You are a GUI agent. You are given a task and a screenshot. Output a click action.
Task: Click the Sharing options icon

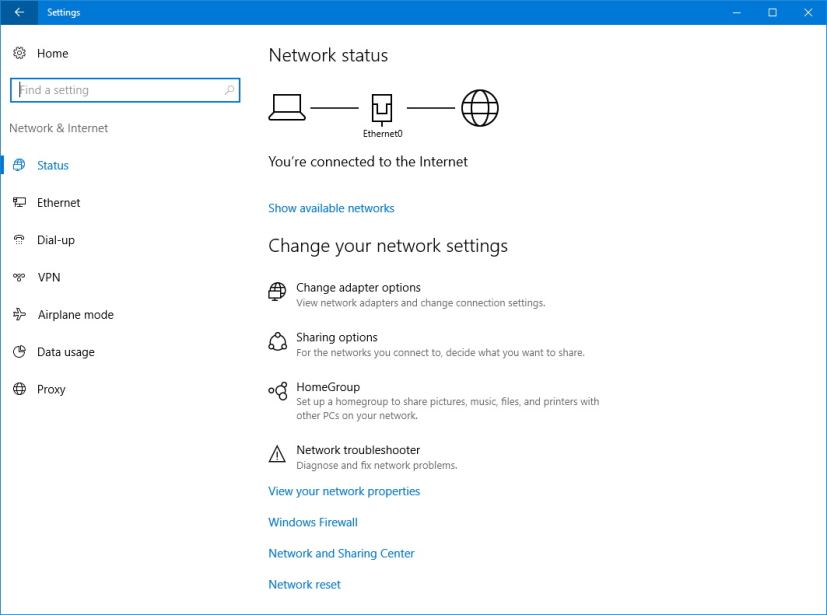277,342
